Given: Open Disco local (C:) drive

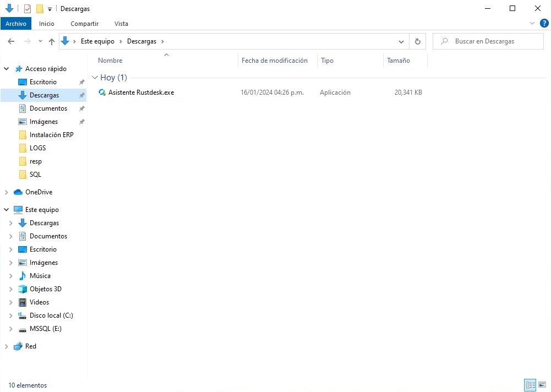Looking at the screenshot, I should point(52,315).
